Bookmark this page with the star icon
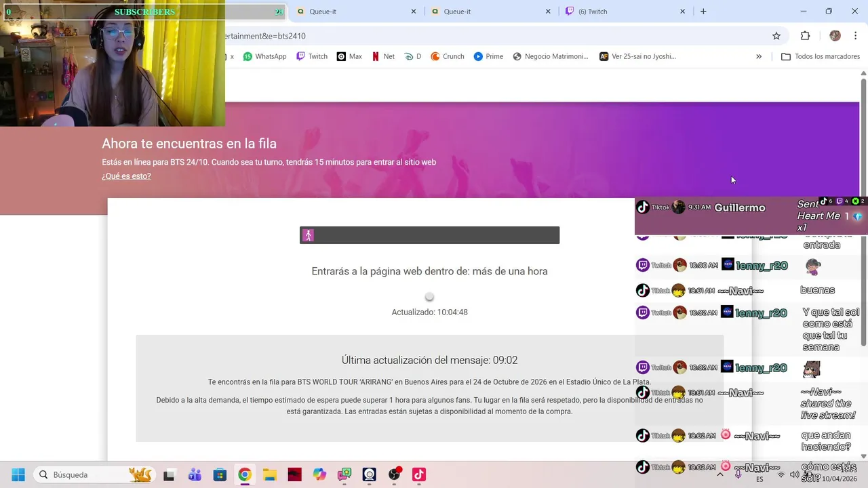The width and height of the screenshot is (868, 488). click(x=776, y=36)
